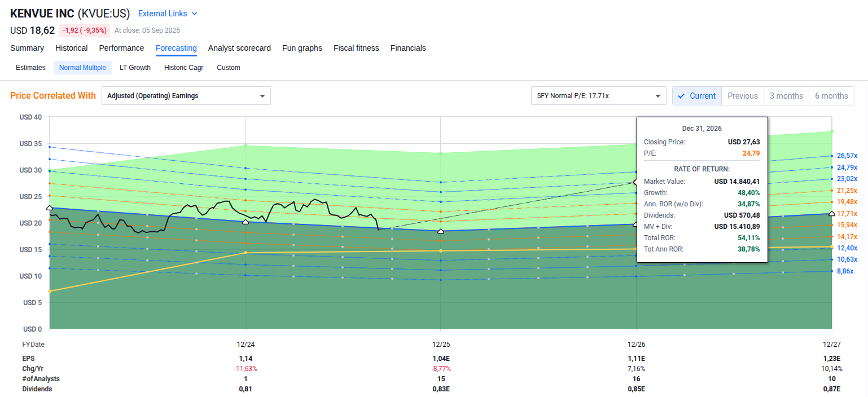Go to the Fun graphs tab
Image resolution: width=868 pixels, height=397 pixels.
pos(302,48)
